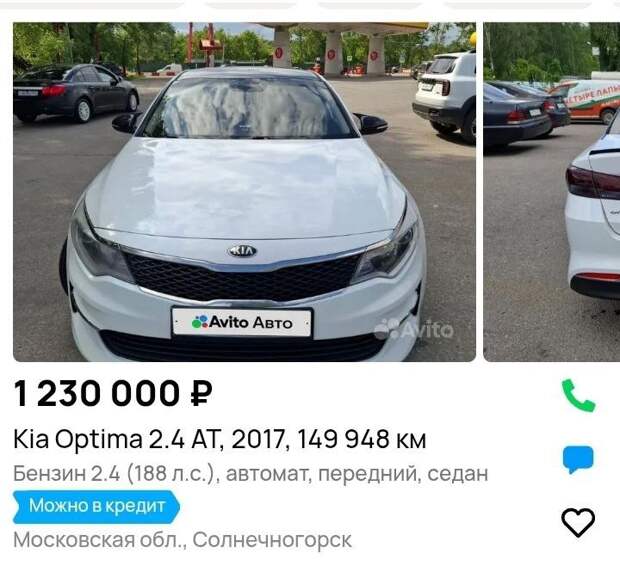Open the partially visible rear view photo
Viewport: 620px width, 578px height.
coord(552,192)
